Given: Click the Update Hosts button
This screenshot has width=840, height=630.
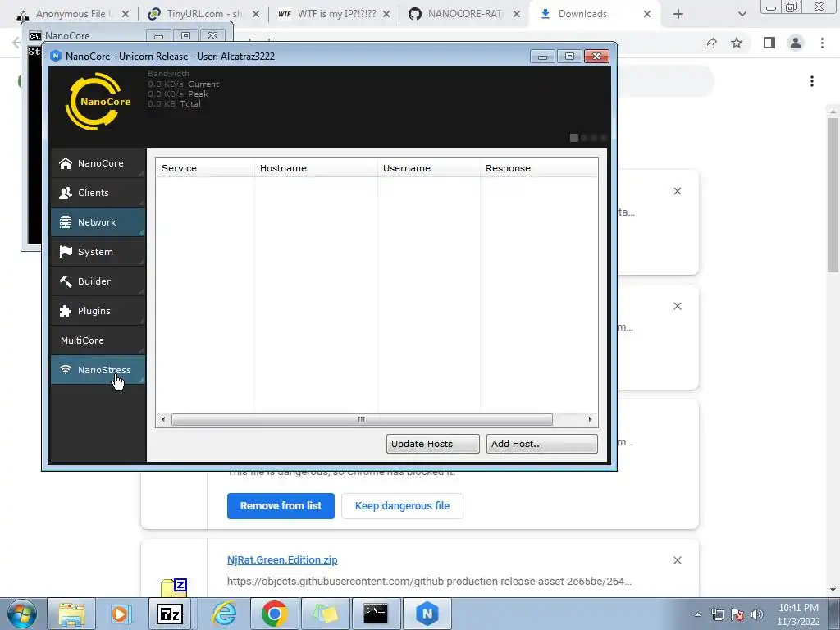Looking at the screenshot, I should pyautogui.click(x=433, y=444).
